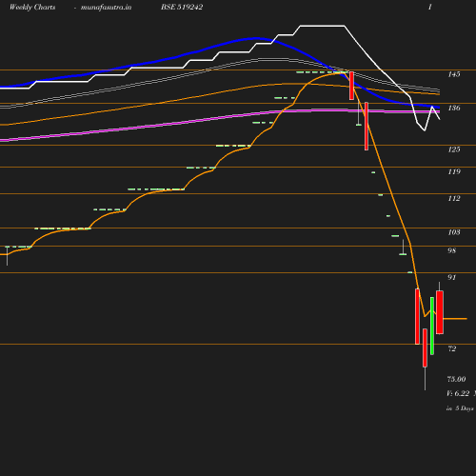Select the 136 price level label
This screenshot has width=476, height=476.
pyautogui.click(x=454, y=108)
